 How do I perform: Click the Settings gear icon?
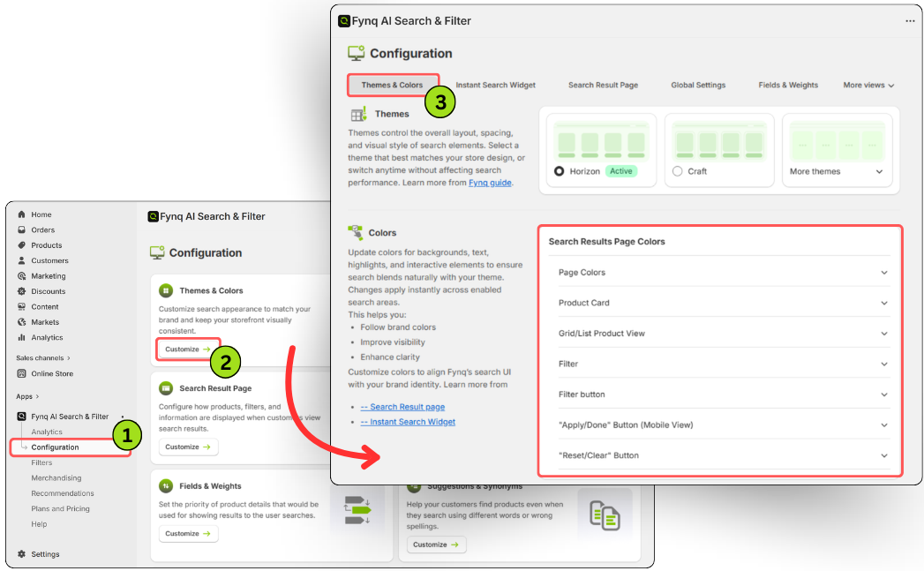(22, 554)
